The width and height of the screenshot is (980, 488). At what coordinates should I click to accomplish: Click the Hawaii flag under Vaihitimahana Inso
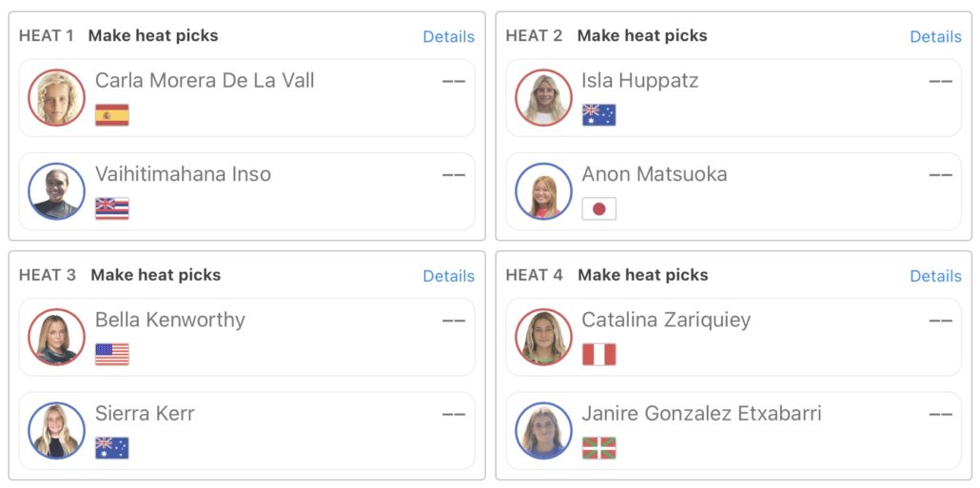(112, 209)
